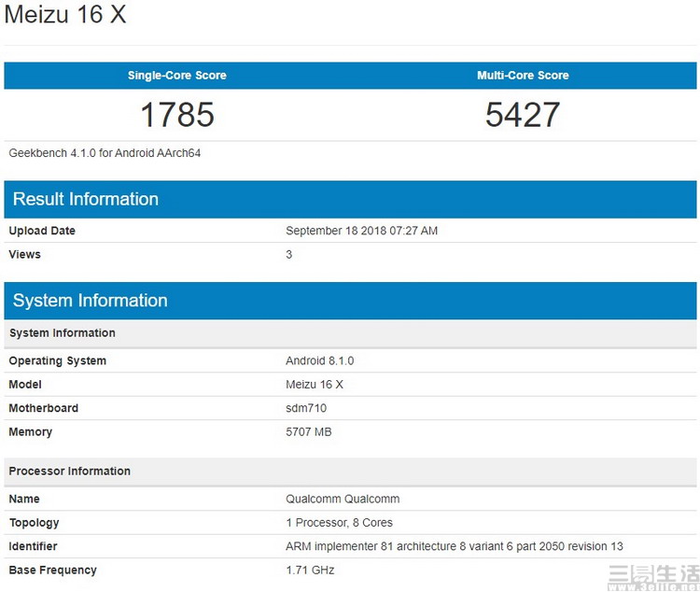Click the single-core score value 1785

[177, 114]
